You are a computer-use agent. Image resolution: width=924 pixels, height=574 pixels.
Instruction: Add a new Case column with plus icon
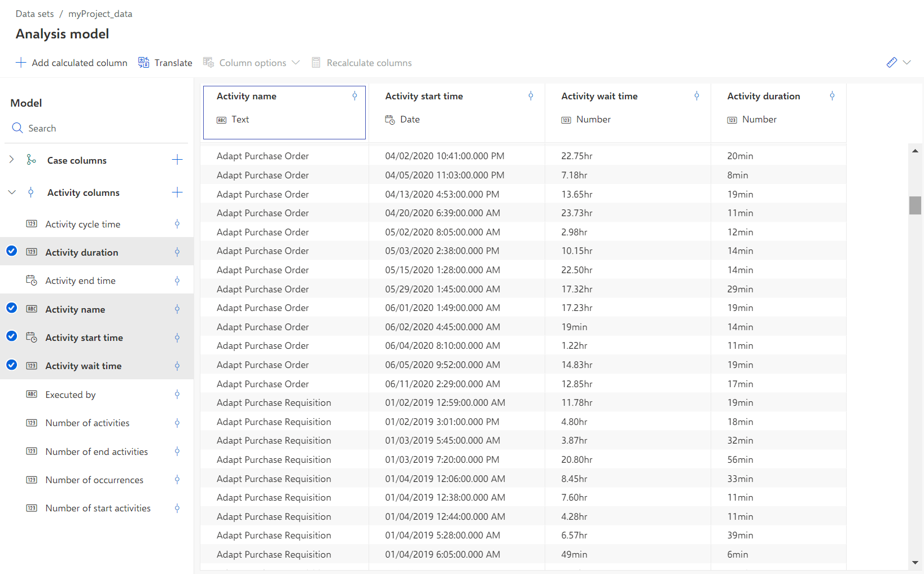click(177, 160)
